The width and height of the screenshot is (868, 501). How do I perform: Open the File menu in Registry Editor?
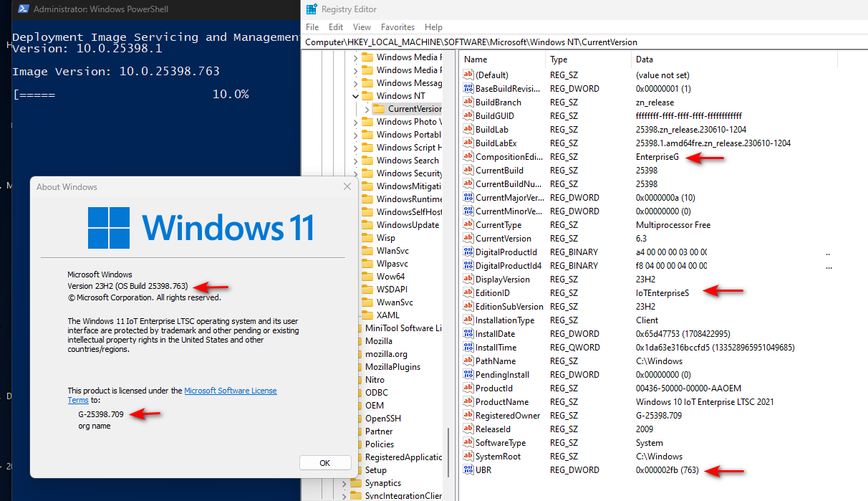(x=312, y=27)
